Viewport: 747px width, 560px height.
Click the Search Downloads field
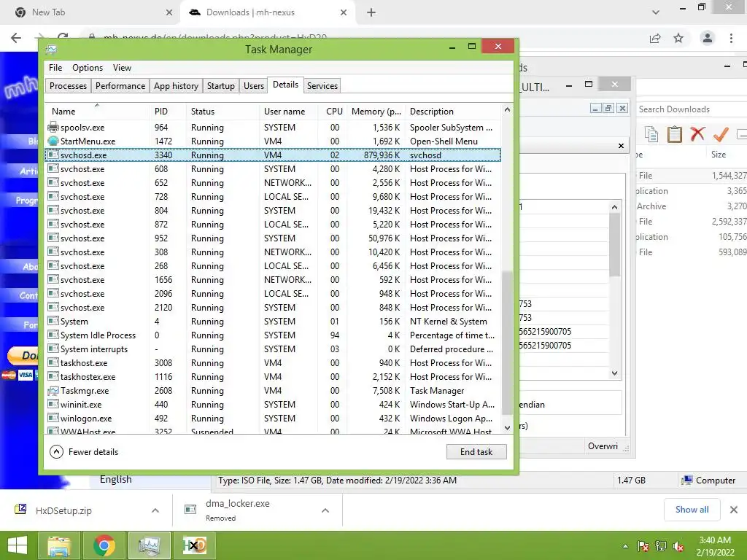click(691, 109)
